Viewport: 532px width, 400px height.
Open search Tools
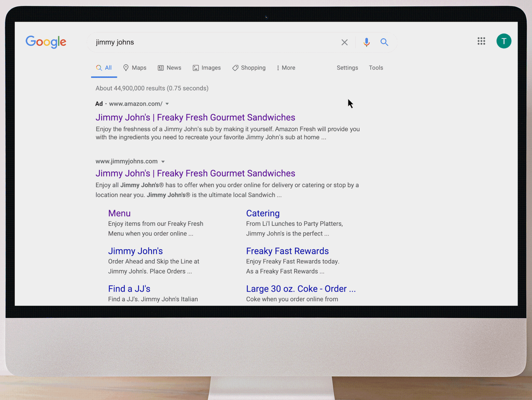376,68
